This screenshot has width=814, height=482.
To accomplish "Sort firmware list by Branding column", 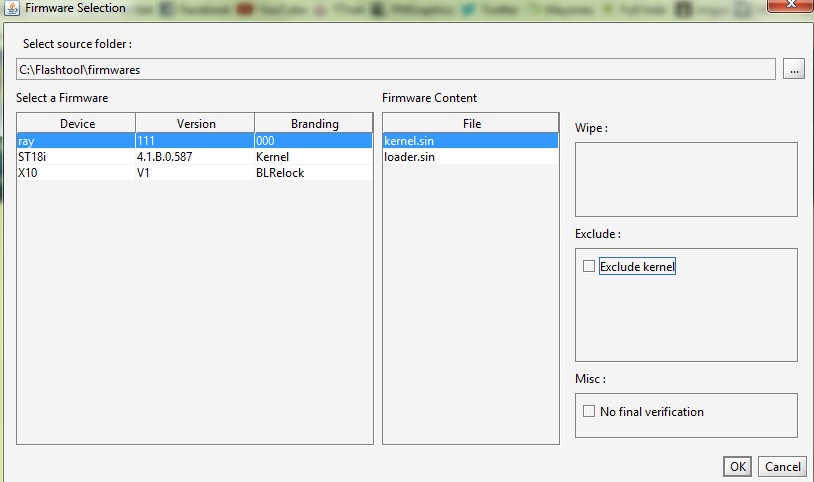I will 314,124.
